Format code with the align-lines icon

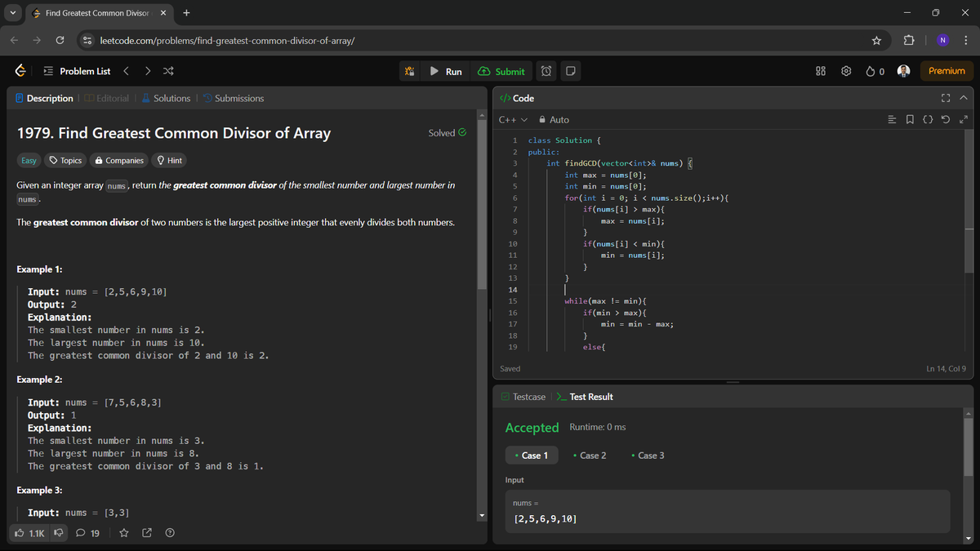point(893,120)
